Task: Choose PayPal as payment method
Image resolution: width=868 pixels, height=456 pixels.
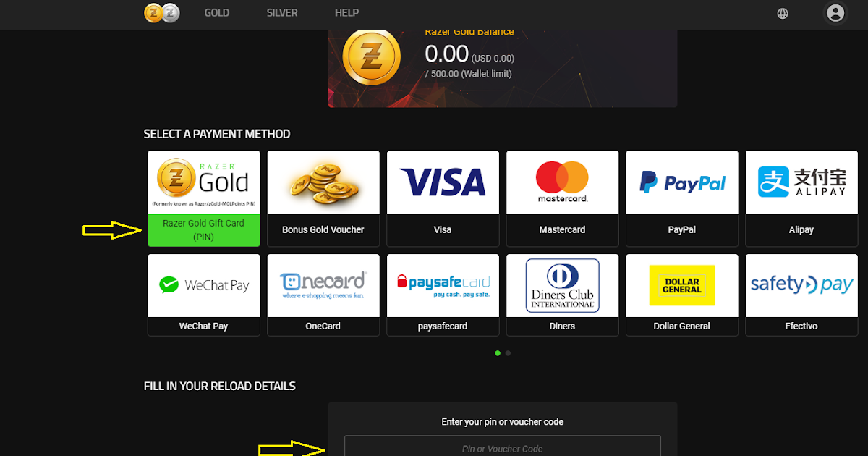Action: pyautogui.click(x=682, y=198)
